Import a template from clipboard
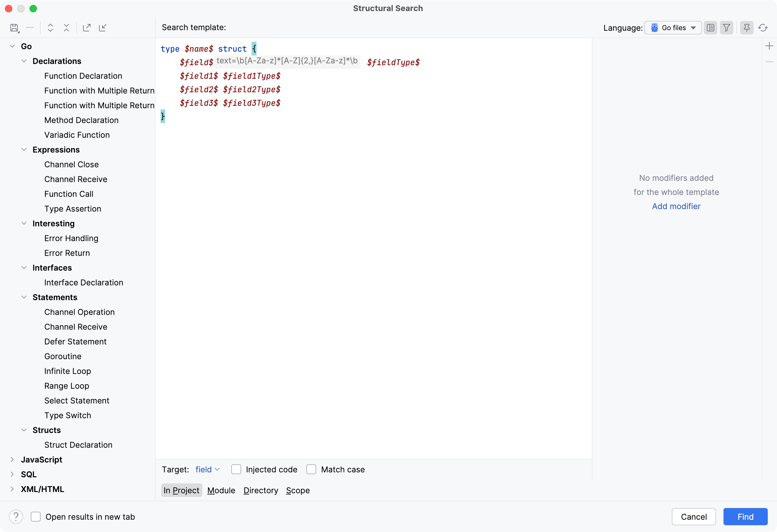The height and width of the screenshot is (532, 777). coord(103,28)
